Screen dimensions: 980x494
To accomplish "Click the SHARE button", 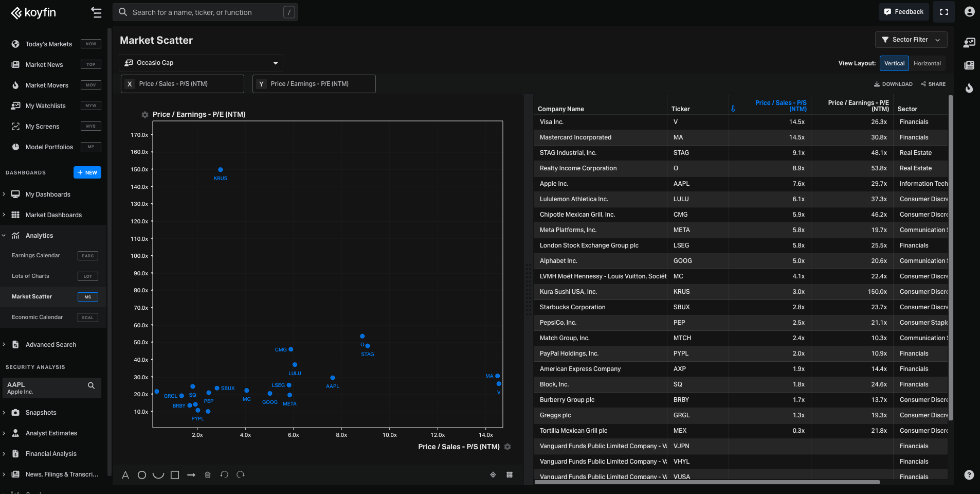I will click(933, 84).
